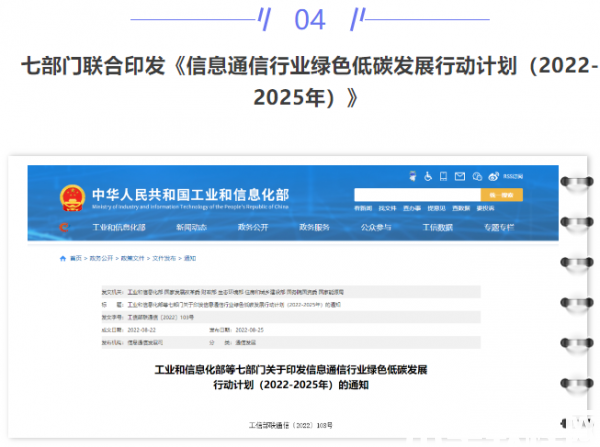
Task: Click the national emblem logo
Action: (72, 198)
